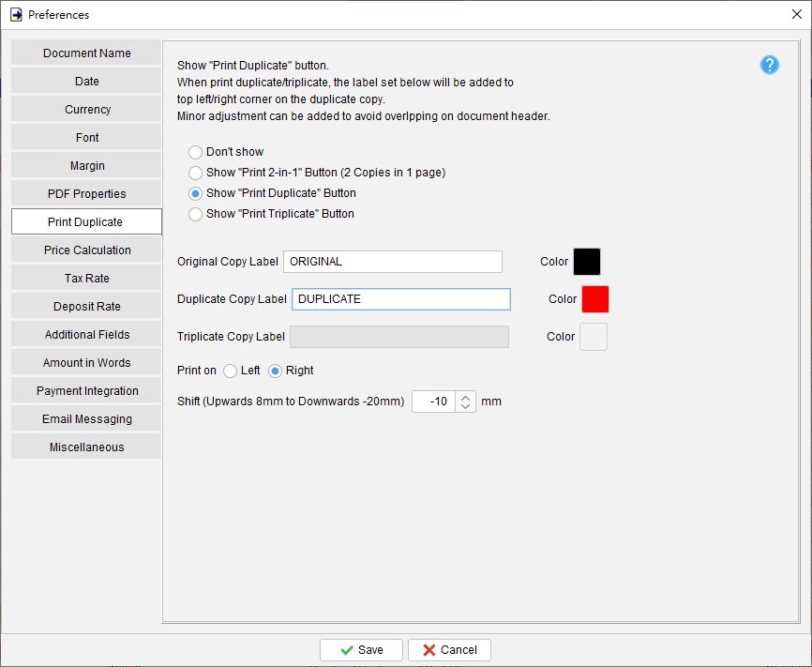Screen dimensions: 812x667
Task: Open the Document Name tab
Action: [86, 53]
